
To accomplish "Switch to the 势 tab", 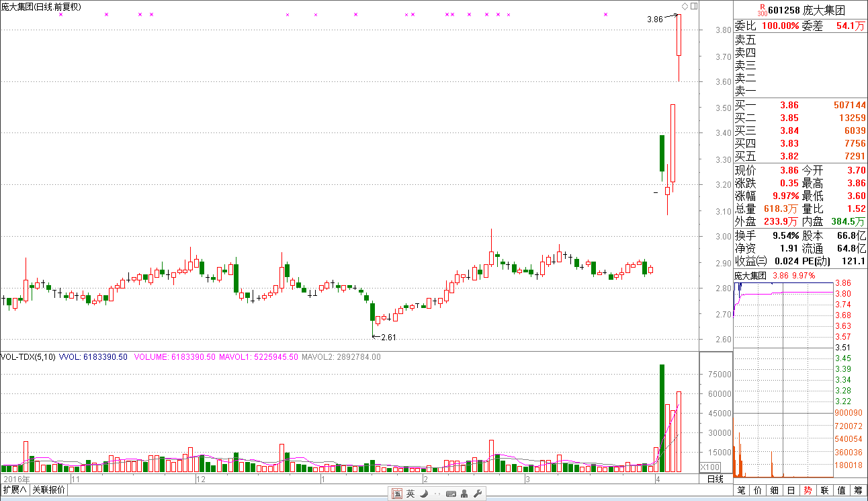I will (808, 490).
